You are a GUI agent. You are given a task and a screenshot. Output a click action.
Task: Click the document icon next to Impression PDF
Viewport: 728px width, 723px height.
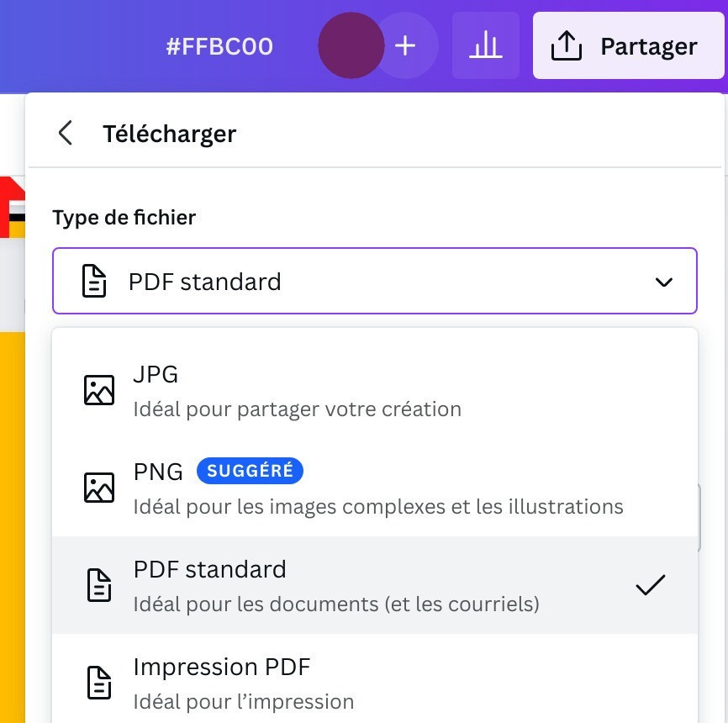tap(99, 683)
